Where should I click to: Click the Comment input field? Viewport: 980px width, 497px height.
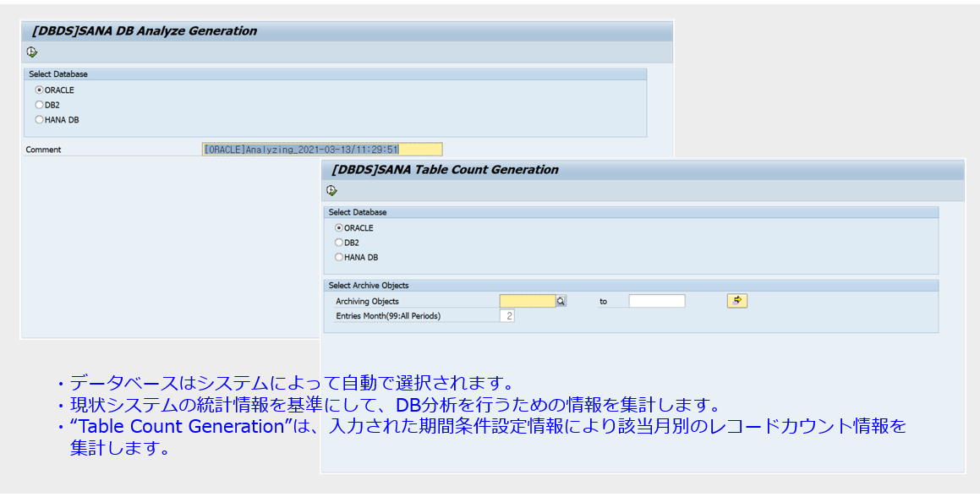pos(322,150)
